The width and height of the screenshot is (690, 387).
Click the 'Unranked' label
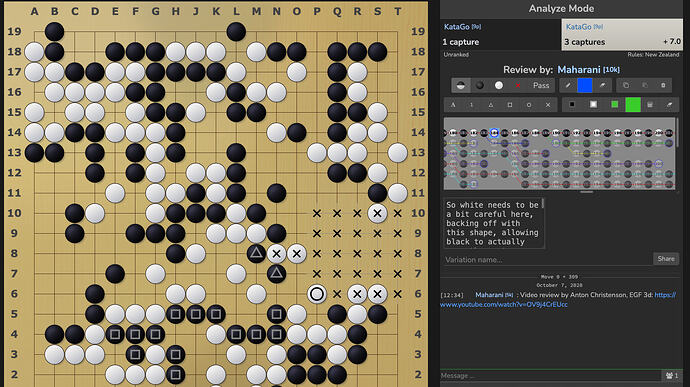click(456, 55)
